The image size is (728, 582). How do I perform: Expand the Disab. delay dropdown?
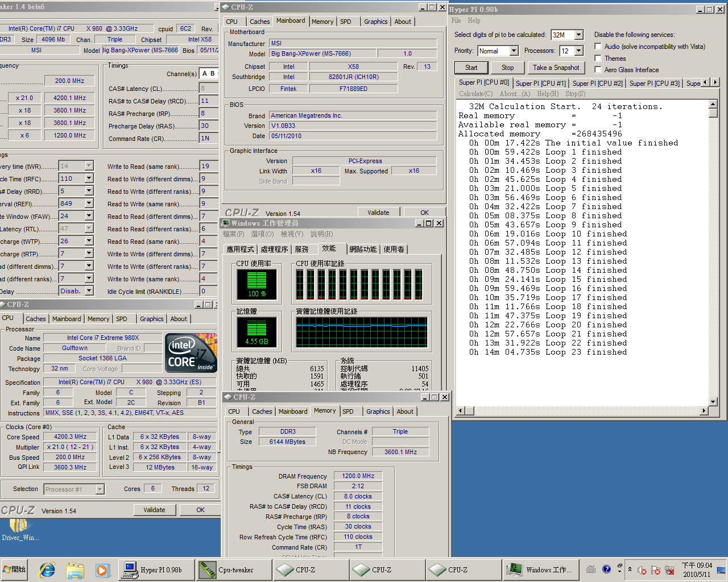89,291
